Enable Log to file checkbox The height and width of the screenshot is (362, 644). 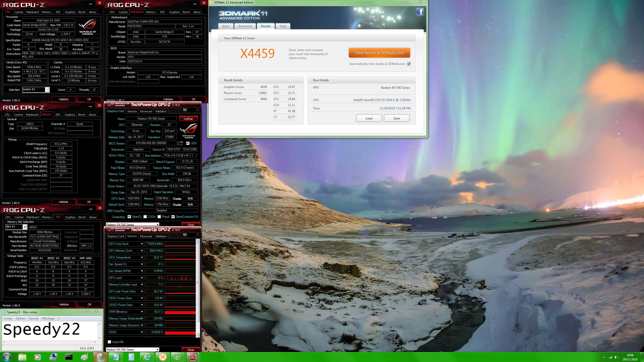[x=109, y=342]
